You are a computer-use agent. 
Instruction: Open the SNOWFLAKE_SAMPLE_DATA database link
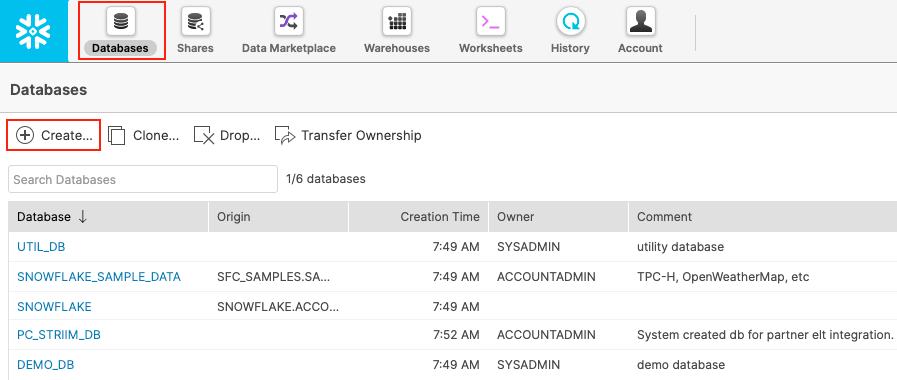pos(99,277)
